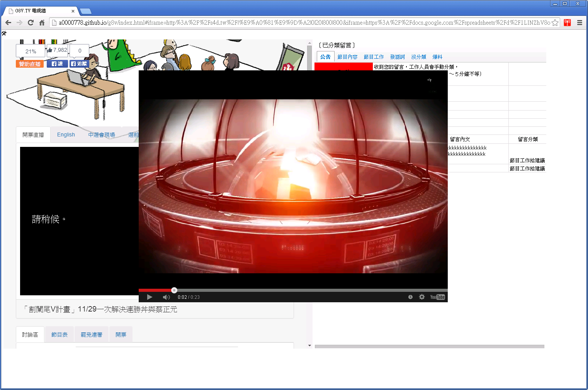The height and width of the screenshot is (390, 588).
Task: Bookmark this page with the star icon
Action: 555,23
